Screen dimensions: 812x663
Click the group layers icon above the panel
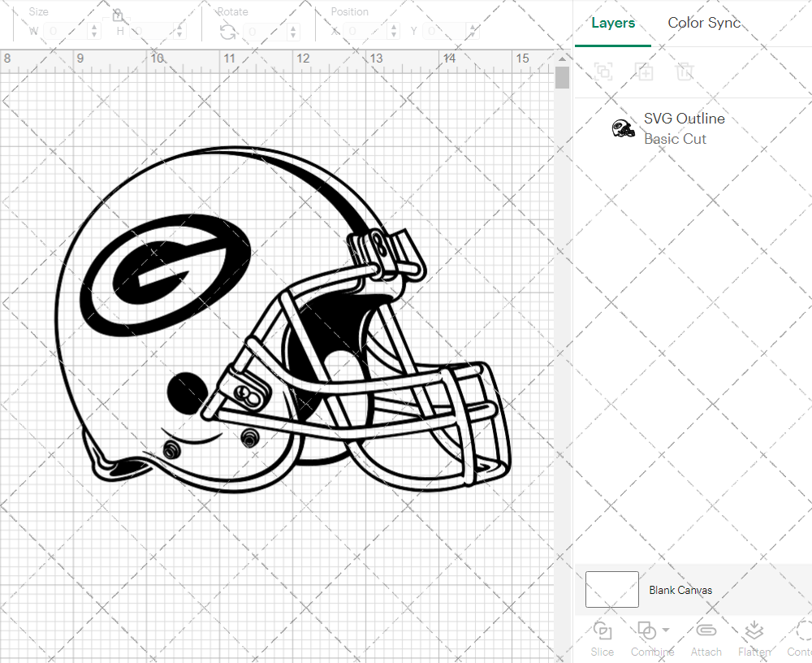[603, 71]
